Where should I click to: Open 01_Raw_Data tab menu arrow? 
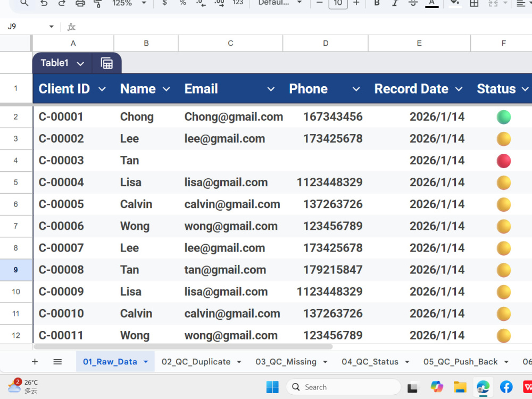point(146,362)
